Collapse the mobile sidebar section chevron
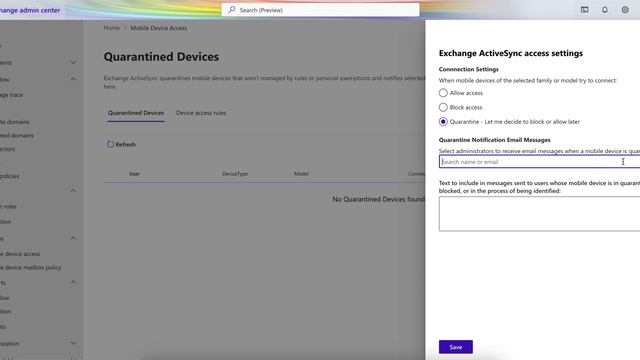Viewport: 640px width, 360px height. tap(73, 238)
